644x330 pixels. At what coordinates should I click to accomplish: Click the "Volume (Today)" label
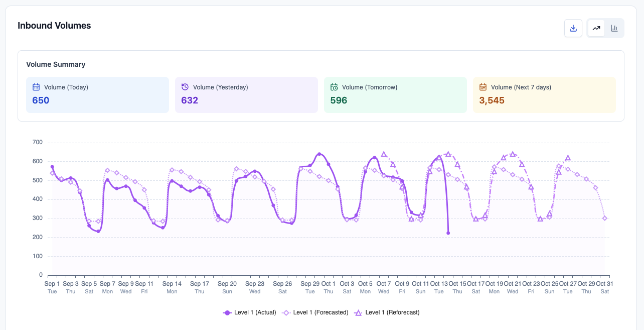click(x=66, y=87)
